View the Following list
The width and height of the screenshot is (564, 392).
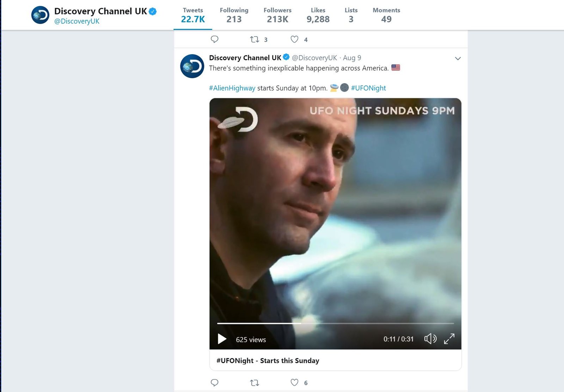(234, 15)
